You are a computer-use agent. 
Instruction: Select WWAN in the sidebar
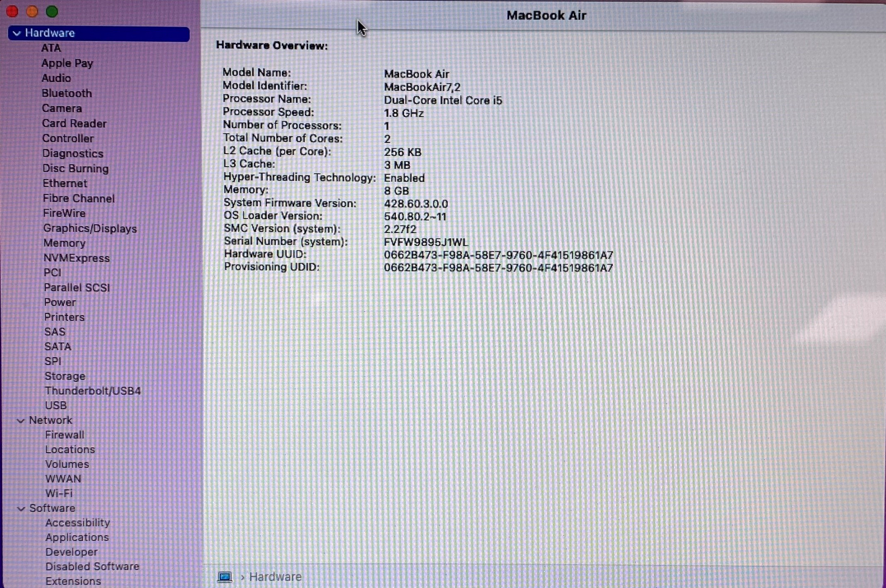point(63,479)
